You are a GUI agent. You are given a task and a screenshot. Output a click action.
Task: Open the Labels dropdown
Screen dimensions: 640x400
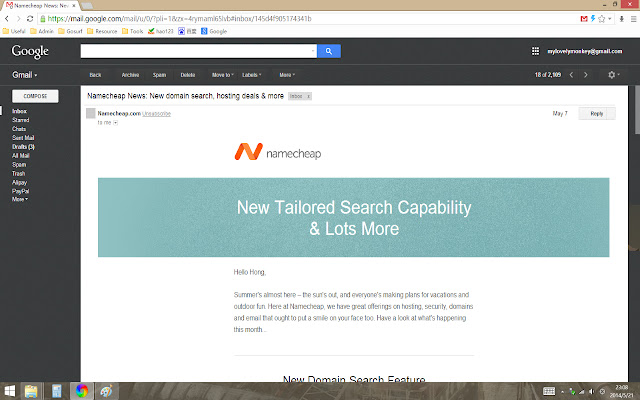251,75
